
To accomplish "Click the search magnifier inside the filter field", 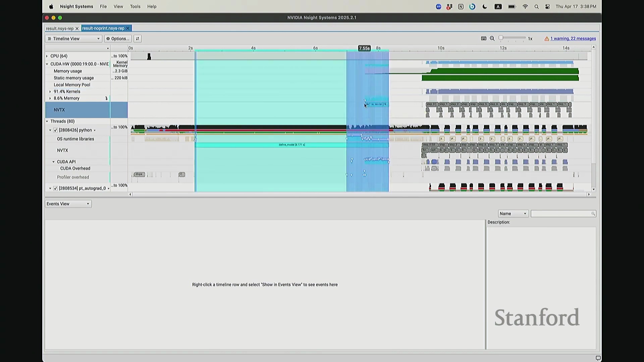I will (x=593, y=214).
